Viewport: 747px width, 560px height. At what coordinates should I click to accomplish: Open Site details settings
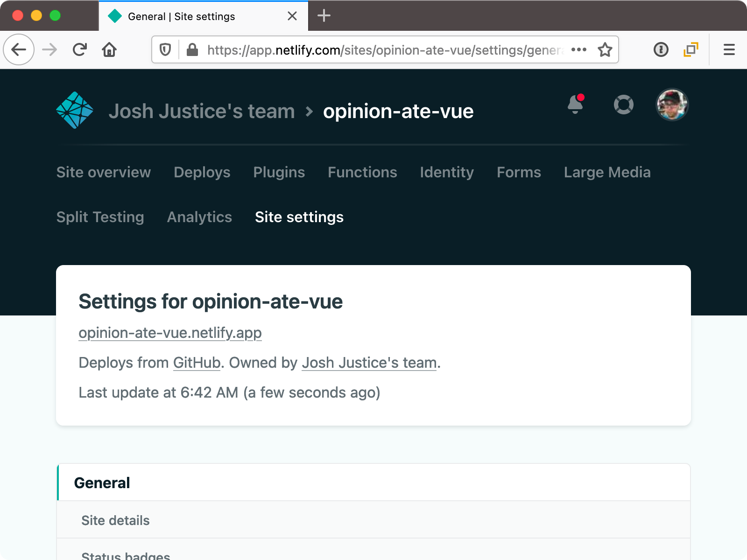pos(373,520)
